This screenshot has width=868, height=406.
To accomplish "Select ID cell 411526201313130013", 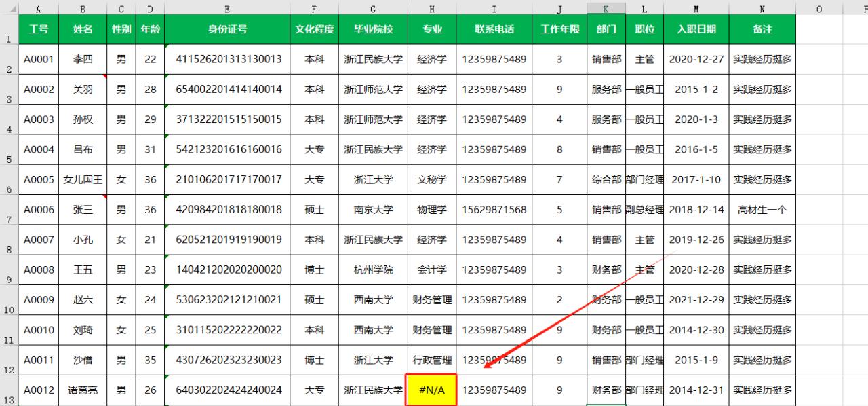I will pos(227,59).
